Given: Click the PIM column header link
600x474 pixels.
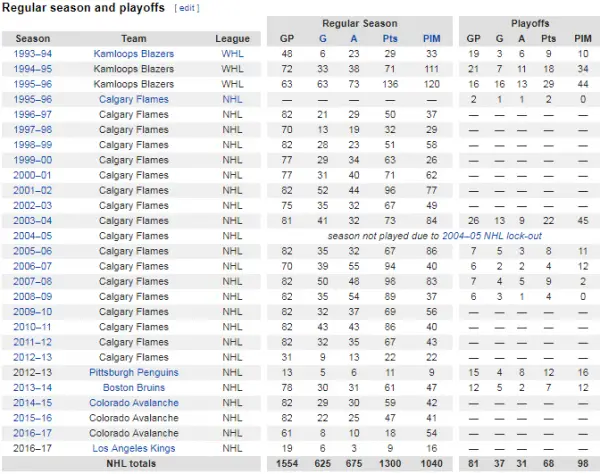Looking at the screenshot, I should pyautogui.click(x=432, y=39).
